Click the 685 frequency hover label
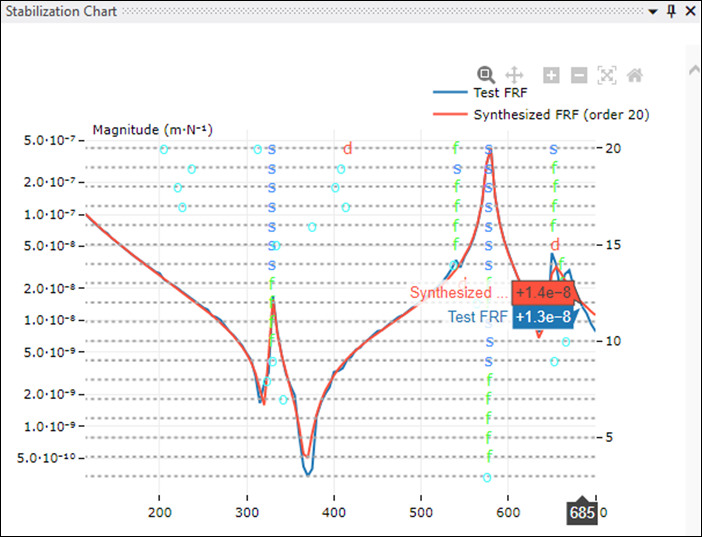Image resolution: width=702 pixels, height=537 pixels. (582, 512)
